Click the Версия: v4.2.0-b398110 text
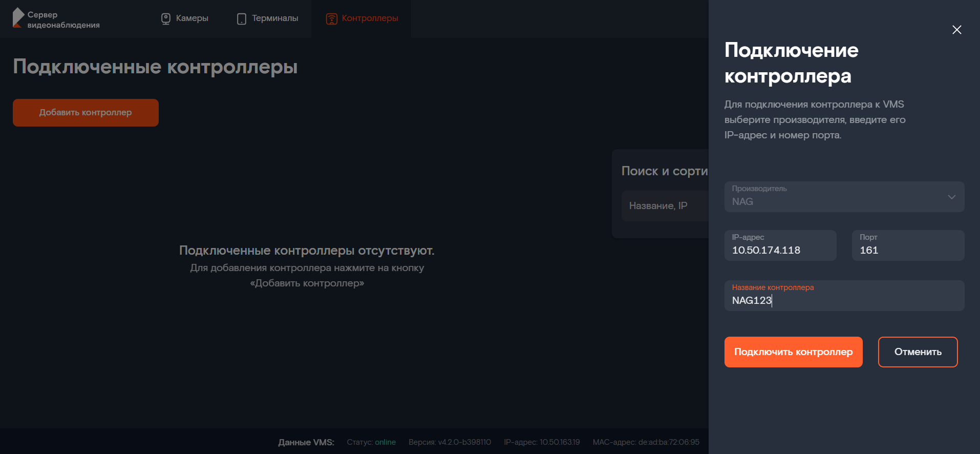The height and width of the screenshot is (454, 980). coord(450,442)
